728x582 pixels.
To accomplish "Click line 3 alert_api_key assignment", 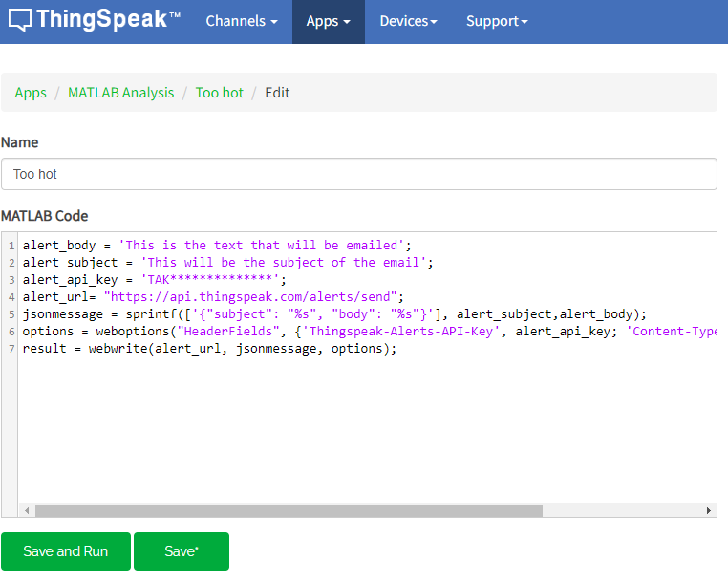I will tap(155, 280).
